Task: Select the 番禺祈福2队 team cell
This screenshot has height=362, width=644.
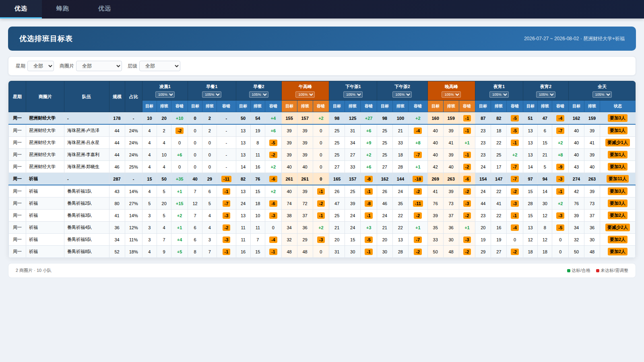Action: 87,204
